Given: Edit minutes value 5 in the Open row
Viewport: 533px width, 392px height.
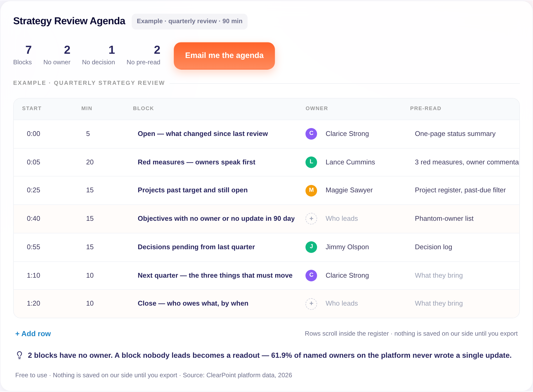Looking at the screenshot, I should (88, 134).
